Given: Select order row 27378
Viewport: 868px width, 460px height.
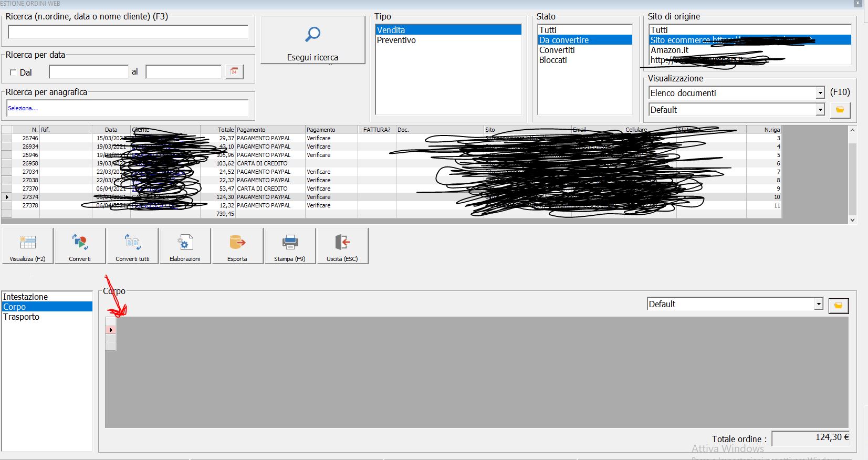Looking at the screenshot, I should (x=392, y=205).
